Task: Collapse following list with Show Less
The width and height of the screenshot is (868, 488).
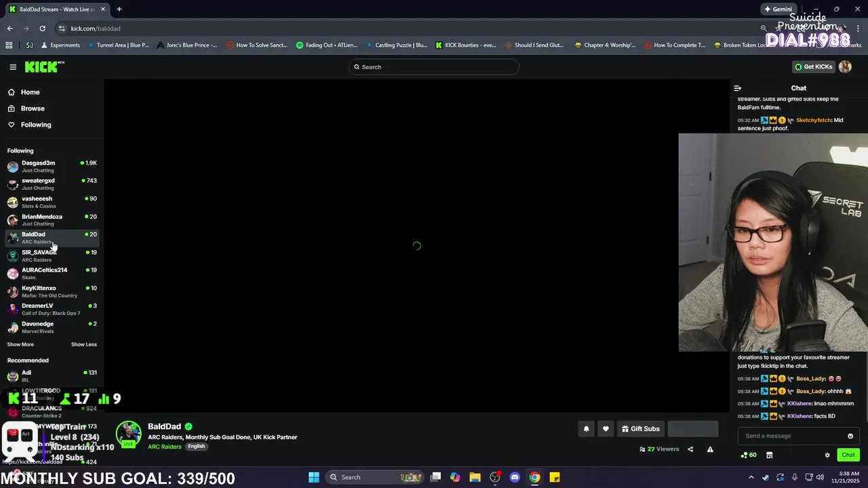Action: (84, 344)
